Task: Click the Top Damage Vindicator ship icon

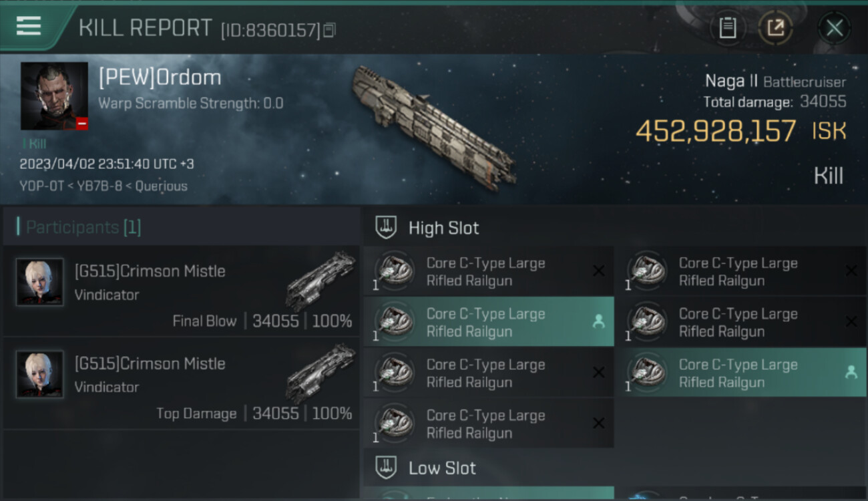Action: tap(320, 373)
